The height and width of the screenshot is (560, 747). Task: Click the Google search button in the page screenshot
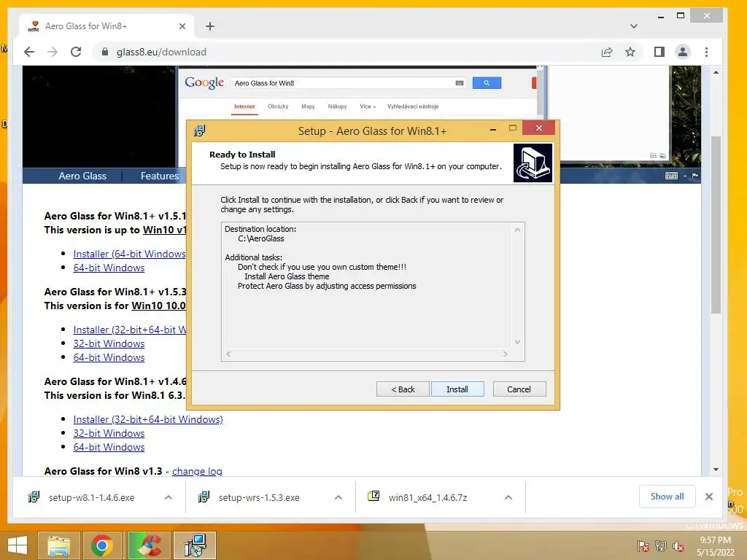click(487, 83)
